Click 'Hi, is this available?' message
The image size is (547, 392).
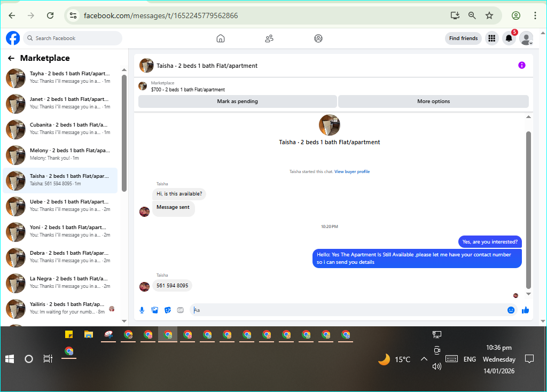pyautogui.click(x=179, y=194)
